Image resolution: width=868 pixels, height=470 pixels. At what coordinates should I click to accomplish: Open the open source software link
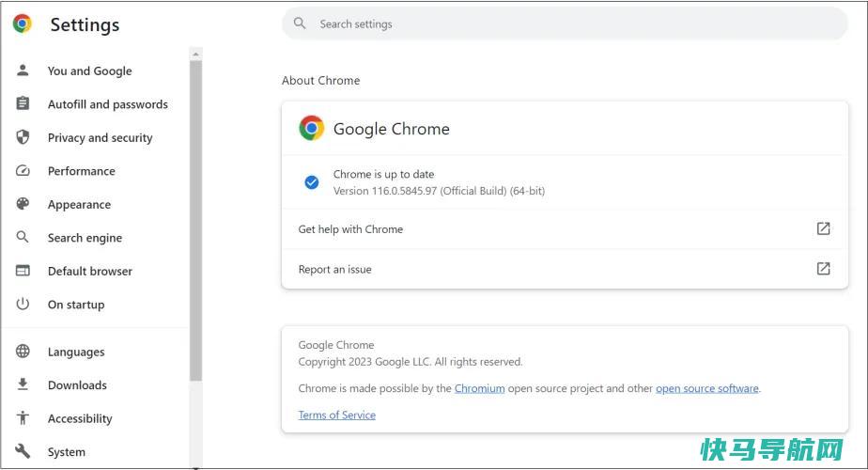click(707, 388)
